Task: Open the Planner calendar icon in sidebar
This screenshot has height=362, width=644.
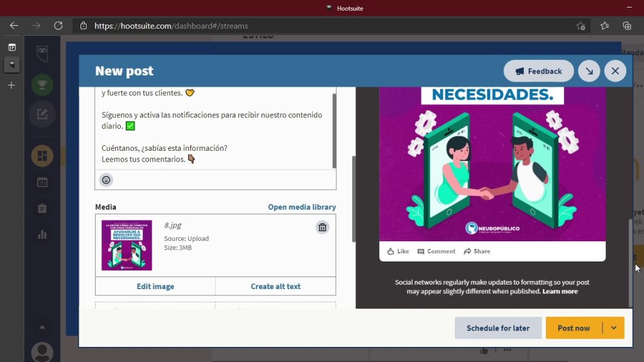Action: click(x=42, y=182)
